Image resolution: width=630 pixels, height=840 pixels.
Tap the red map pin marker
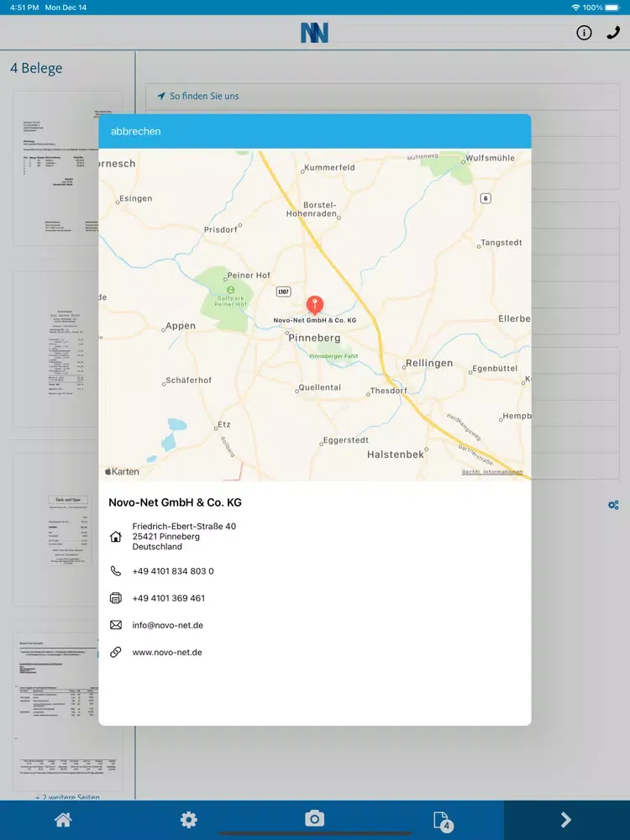point(315,305)
